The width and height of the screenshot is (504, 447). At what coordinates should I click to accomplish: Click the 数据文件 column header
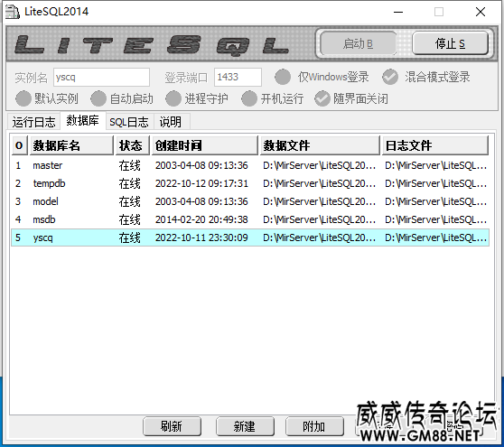320,145
